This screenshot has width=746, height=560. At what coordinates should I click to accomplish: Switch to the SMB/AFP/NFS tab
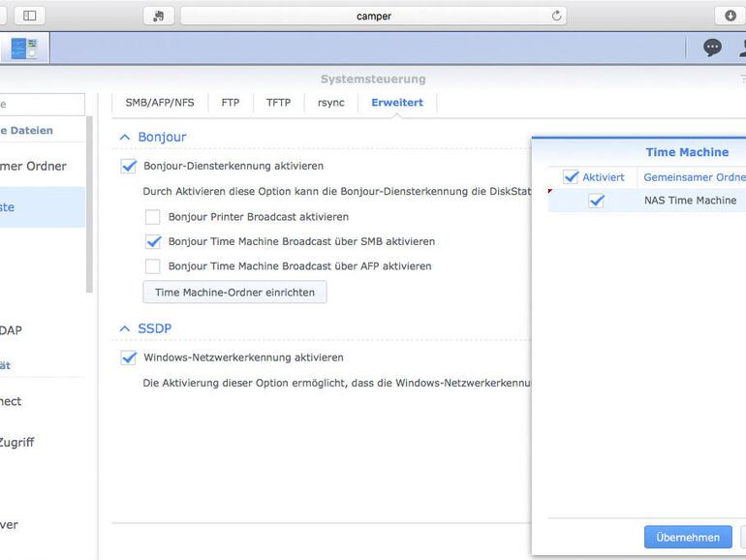pos(160,103)
